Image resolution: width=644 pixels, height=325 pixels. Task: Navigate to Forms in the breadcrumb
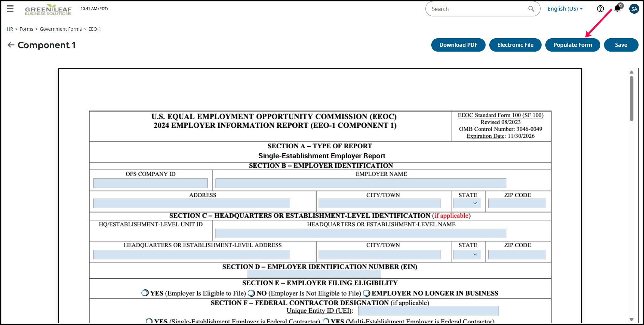tap(26, 29)
